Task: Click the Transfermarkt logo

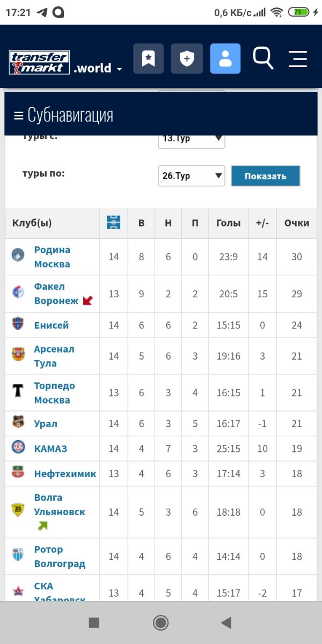Action: pos(39,62)
